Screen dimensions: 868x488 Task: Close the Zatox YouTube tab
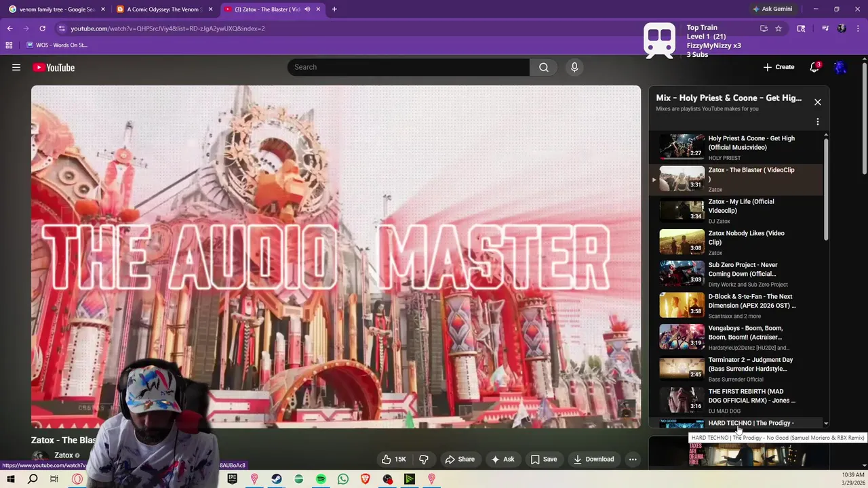pos(318,9)
